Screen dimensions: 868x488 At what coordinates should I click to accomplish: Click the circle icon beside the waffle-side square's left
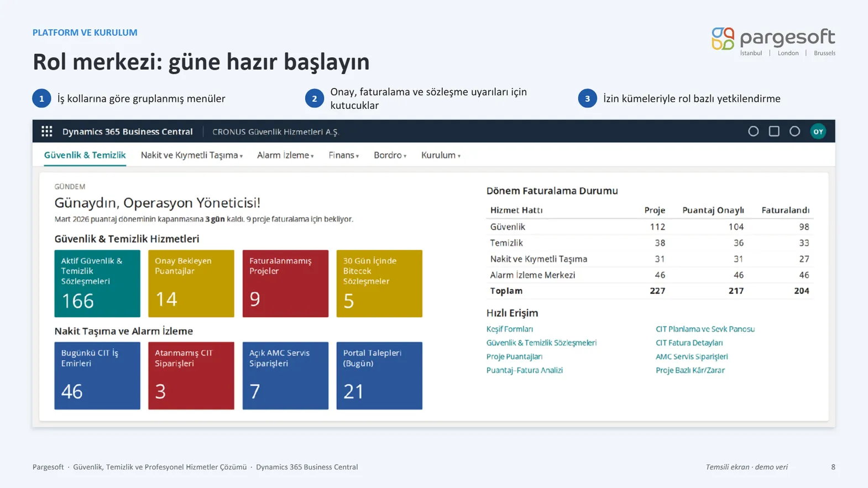pyautogui.click(x=754, y=132)
